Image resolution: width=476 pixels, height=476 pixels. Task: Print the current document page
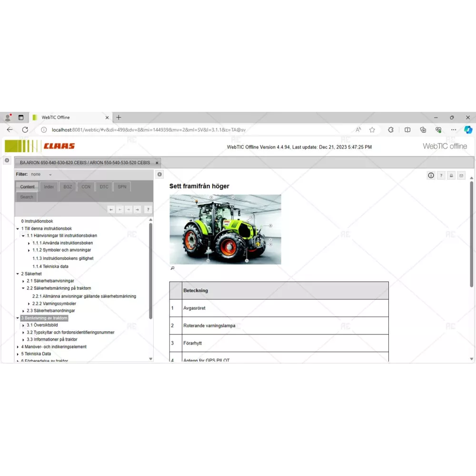point(451,176)
